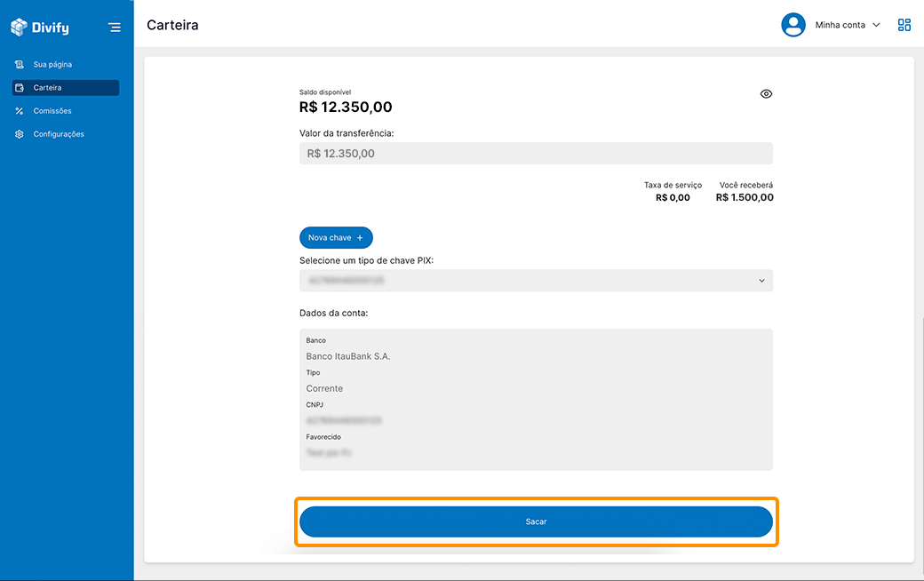Click the Banco ItauBank S.A. field

(x=348, y=356)
